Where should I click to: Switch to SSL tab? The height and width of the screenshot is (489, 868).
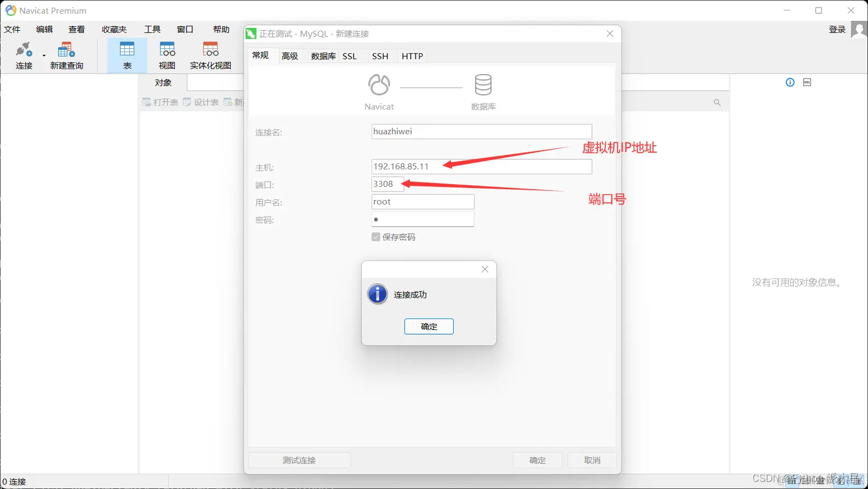click(350, 56)
